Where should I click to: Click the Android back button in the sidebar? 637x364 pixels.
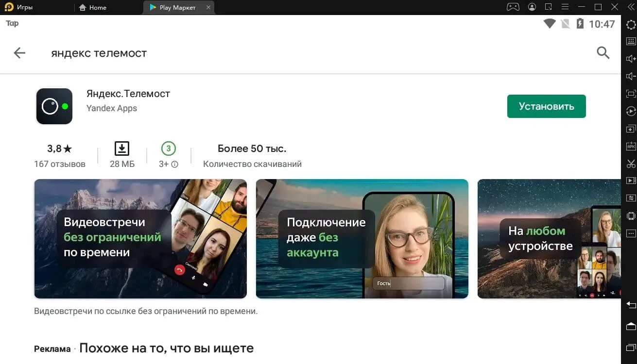(631, 305)
